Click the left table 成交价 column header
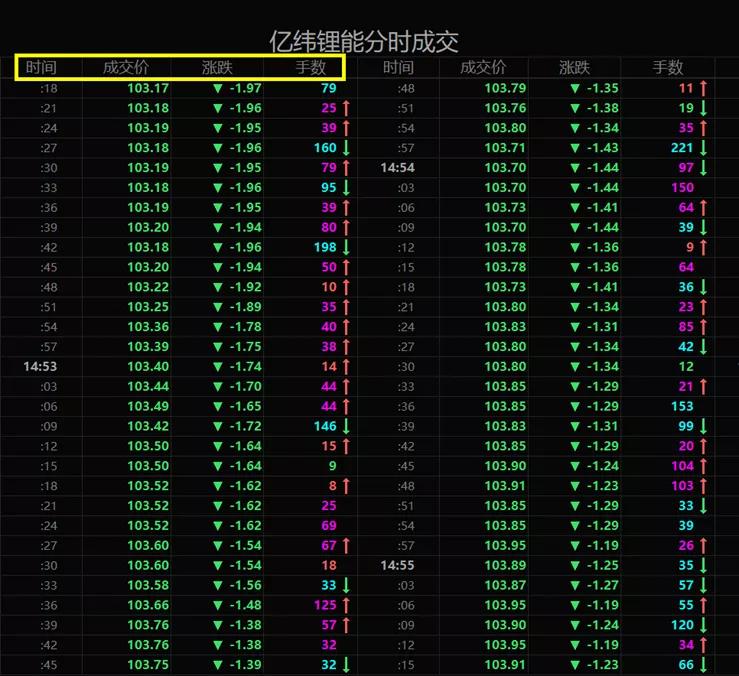Screen dimensions: 739x676 pos(126,67)
